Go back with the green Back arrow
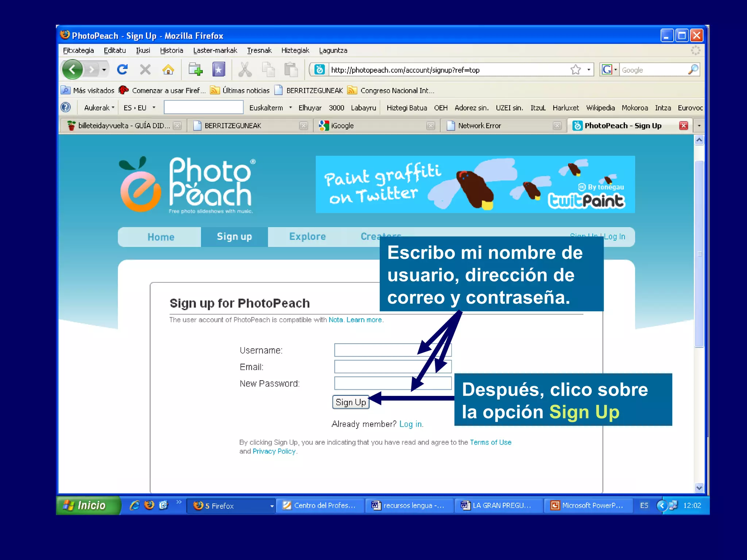Screen dimensions: 747x560 click(72, 69)
